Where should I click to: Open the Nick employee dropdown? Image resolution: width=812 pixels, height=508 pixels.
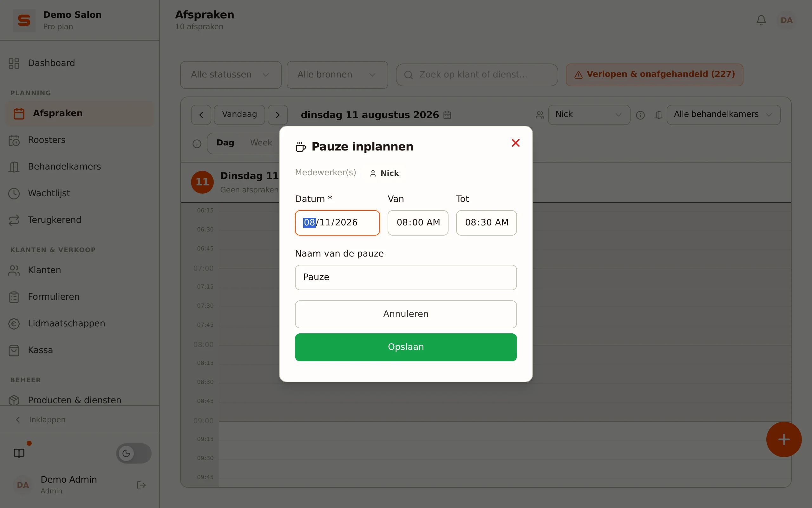click(589, 115)
